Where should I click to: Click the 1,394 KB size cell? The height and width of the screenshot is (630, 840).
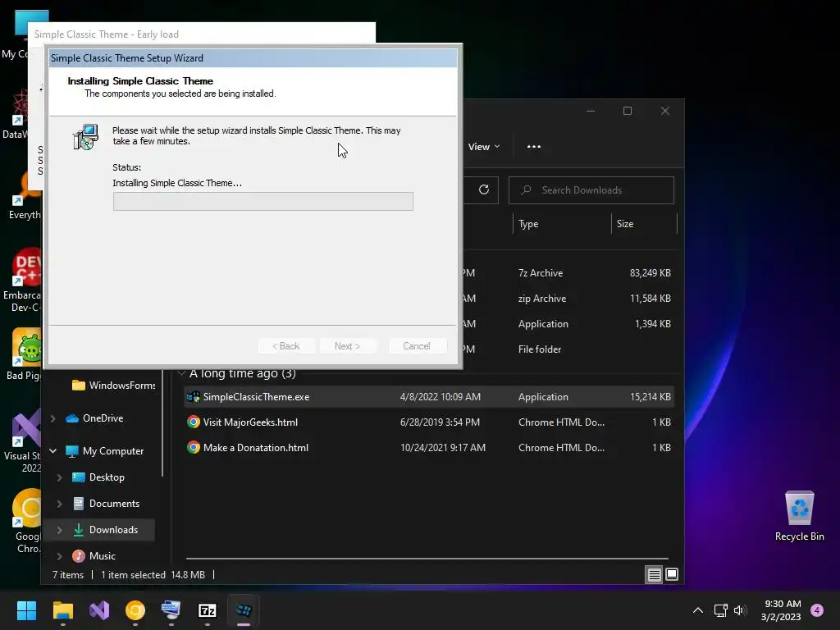652,323
